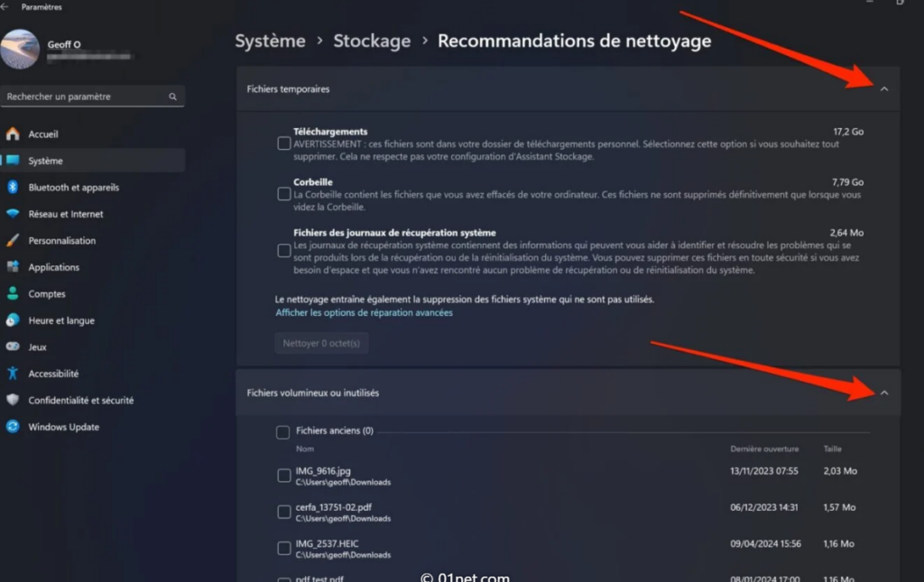Open the Accessibilité icon
The height and width of the screenshot is (582, 924).
coord(13,374)
